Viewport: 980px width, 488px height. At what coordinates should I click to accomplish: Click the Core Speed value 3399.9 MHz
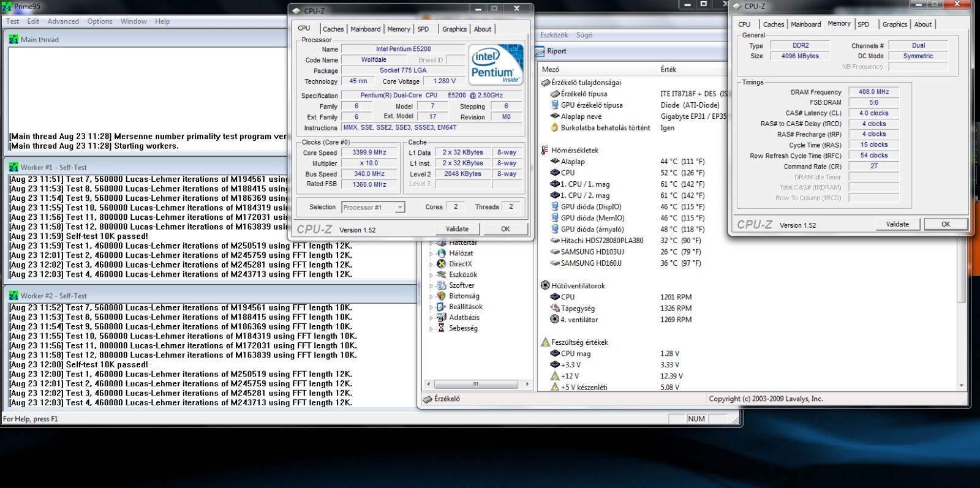pos(369,152)
